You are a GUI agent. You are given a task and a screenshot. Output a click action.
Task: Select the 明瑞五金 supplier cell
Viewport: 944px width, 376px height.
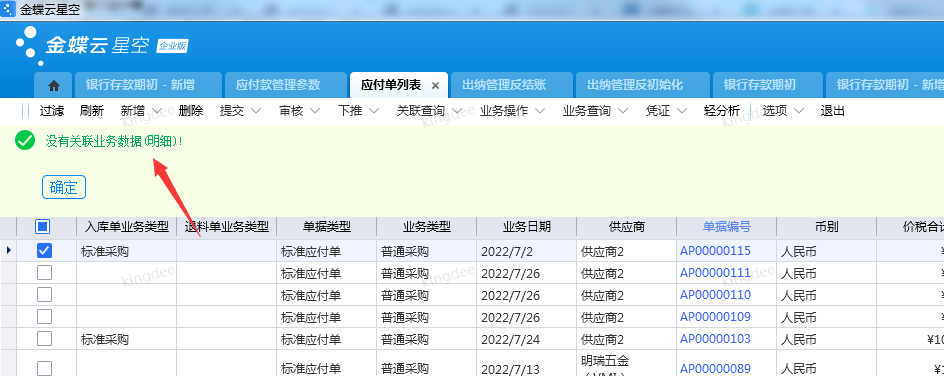coord(626,363)
